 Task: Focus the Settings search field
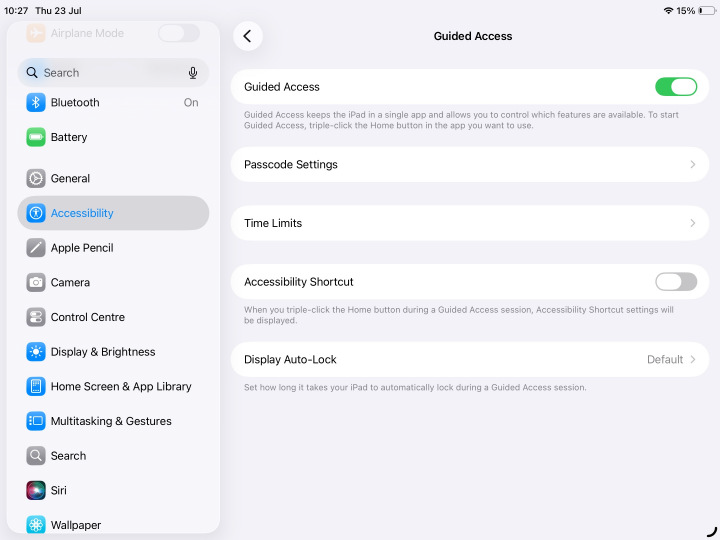click(113, 73)
